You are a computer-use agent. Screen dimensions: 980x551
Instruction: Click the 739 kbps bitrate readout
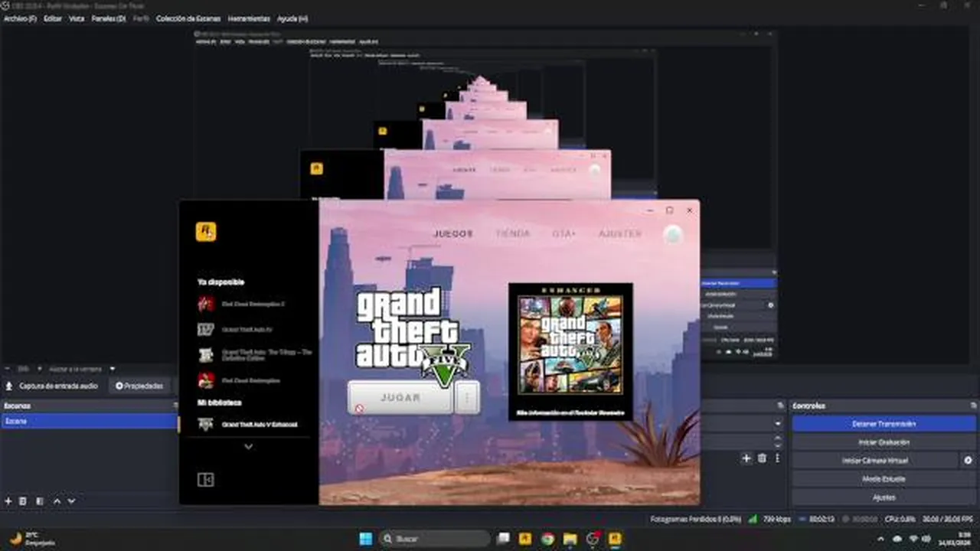click(776, 519)
